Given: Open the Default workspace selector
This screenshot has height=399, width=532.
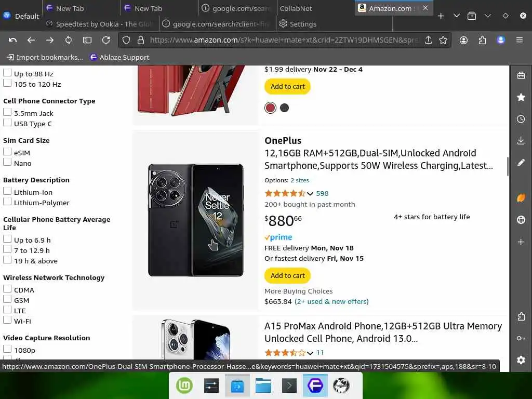Looking at the screenshot, I should 21,16.
